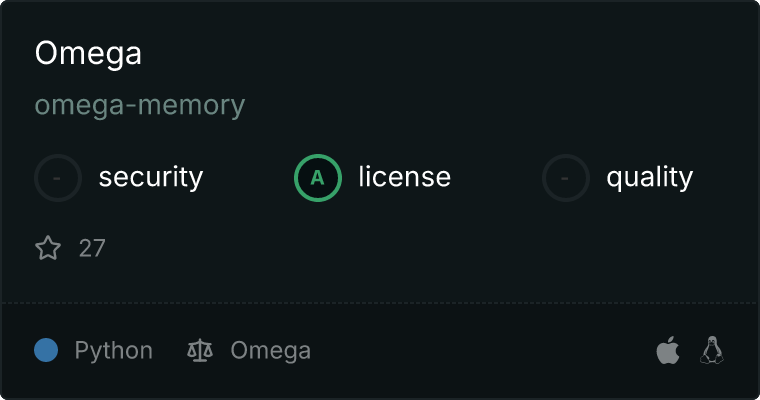Click the star icon
The height and width of the screenshot is (400, 760).
click(x=48, y=248)
